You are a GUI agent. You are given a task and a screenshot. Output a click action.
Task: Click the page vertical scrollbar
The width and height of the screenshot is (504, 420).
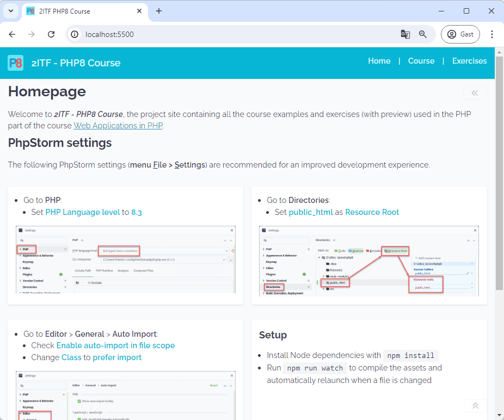(499, 174)
